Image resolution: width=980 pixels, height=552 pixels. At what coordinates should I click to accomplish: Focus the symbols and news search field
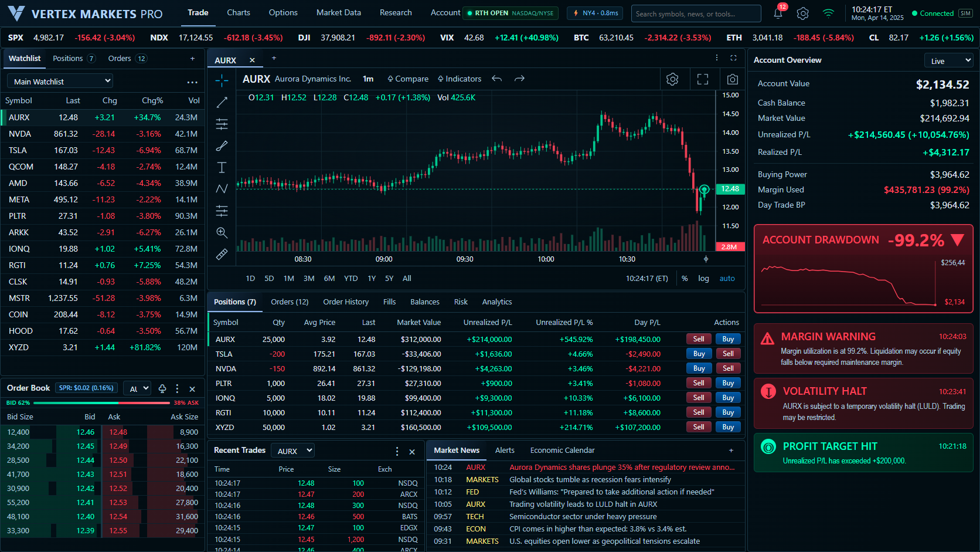pyautogui.click(x=696, y=13)
